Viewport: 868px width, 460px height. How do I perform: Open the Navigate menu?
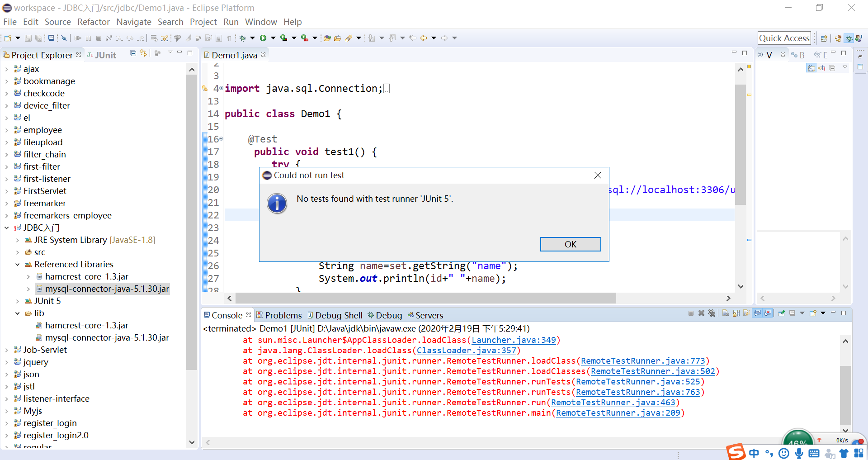tap(134, 22)
